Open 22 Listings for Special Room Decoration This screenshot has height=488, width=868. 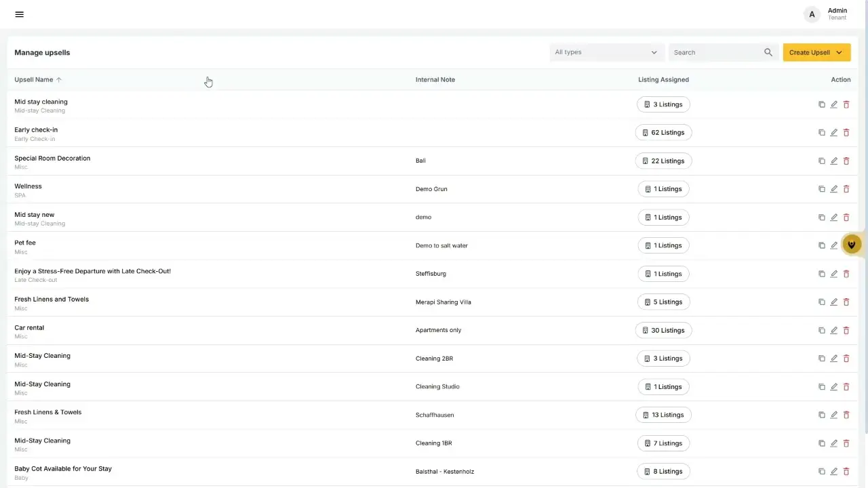[x=663, y=161]
